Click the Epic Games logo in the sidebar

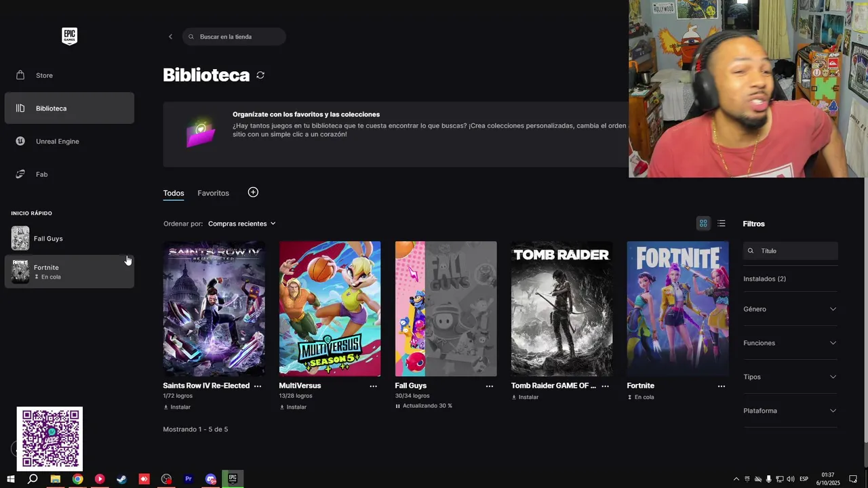pyautogui.click(x=69, y=36)
